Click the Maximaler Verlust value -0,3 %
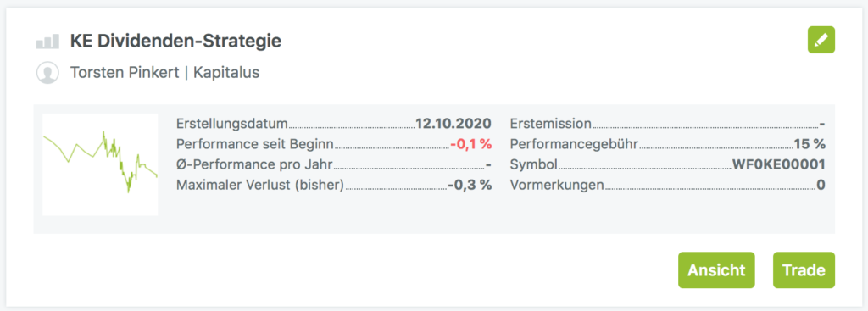This screenshot has height=311, width=868. 470,185
